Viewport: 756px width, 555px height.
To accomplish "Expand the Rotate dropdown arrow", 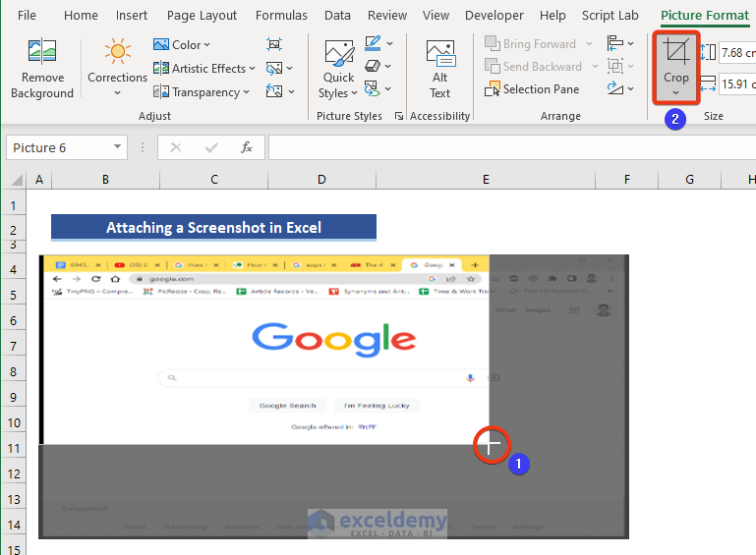I will click(630, 89).
